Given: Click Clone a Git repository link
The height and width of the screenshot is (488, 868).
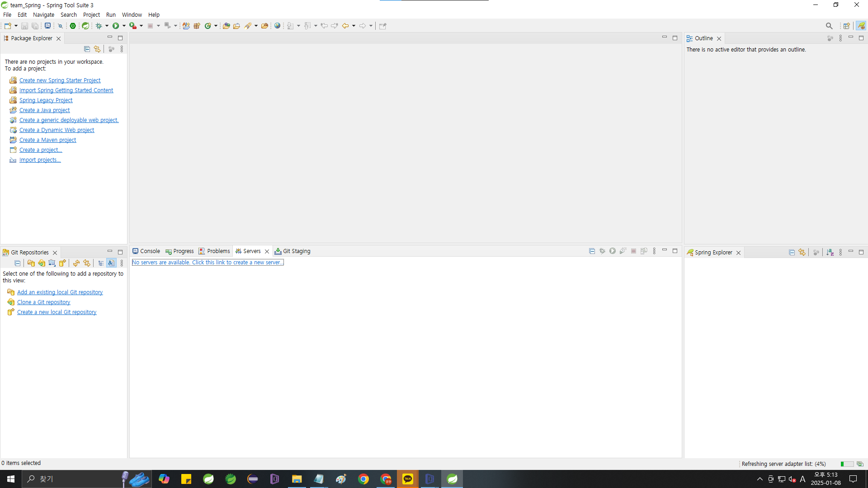Looking at the screenshot, I should pos(43,302).
